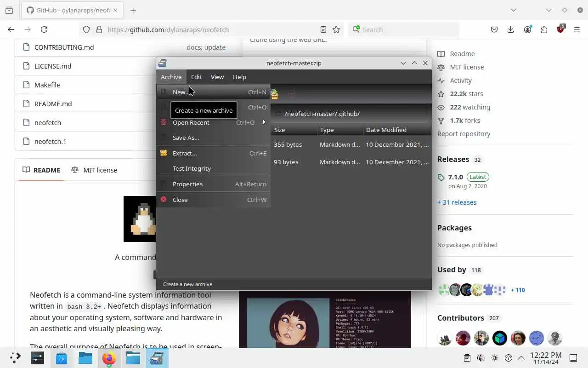This screenshot has height=368, width=588.
Task: Show hidden system tray icons arrow
Action: 521,358
